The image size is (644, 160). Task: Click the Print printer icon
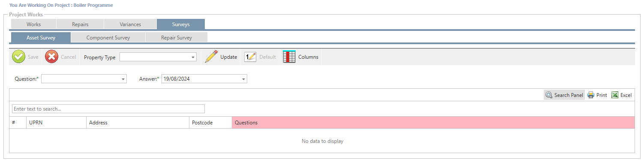click(x=591, y=95)
